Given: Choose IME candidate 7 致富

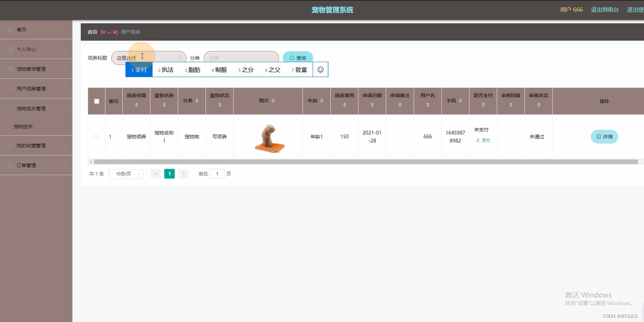Looking at the screenshot, I should 299,70.
